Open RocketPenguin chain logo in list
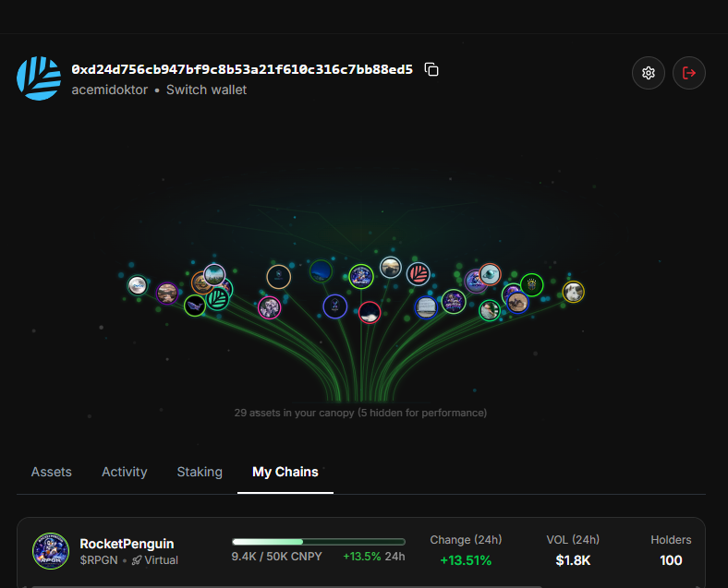Viewport: 728px width, 588px height. (x=51, y=551)
